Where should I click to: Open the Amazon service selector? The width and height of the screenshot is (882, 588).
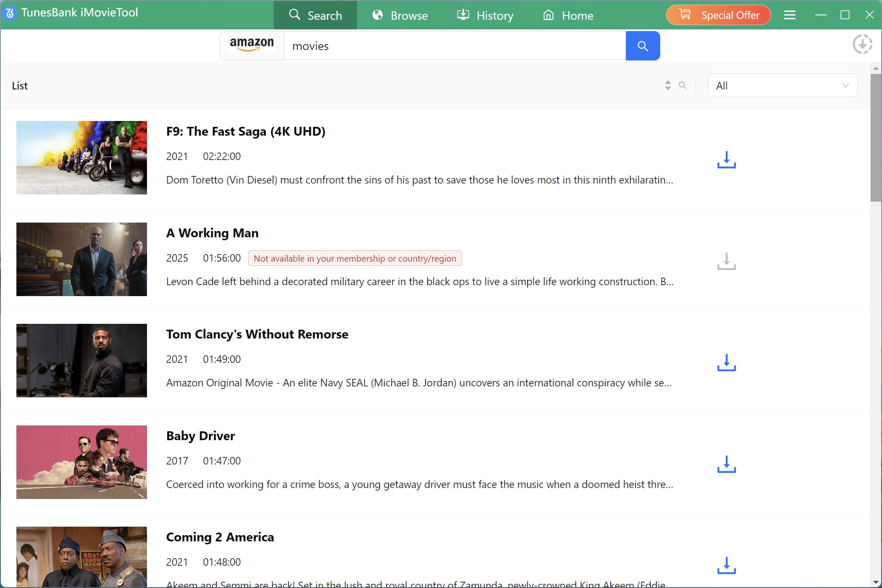(x=252, y=45)
